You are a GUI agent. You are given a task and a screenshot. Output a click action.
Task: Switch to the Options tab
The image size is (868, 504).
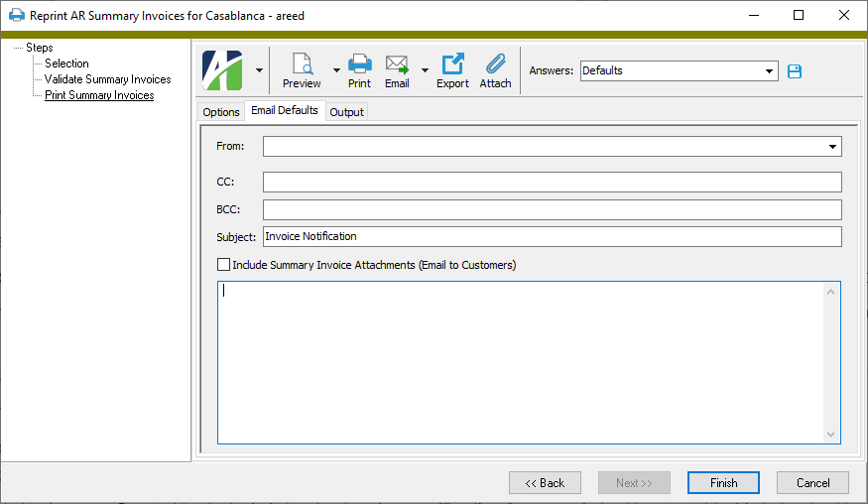coord(221,112)
